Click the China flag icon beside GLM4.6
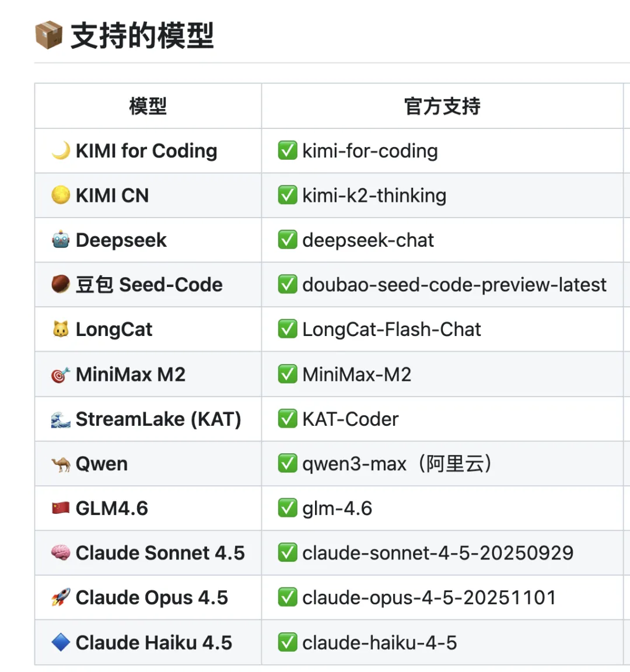This screenshot has height=672, width=630. [x=61, y=508]
